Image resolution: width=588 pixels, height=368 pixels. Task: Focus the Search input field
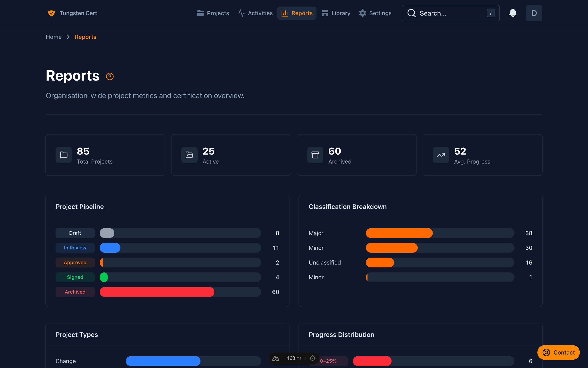click(450, 13)
